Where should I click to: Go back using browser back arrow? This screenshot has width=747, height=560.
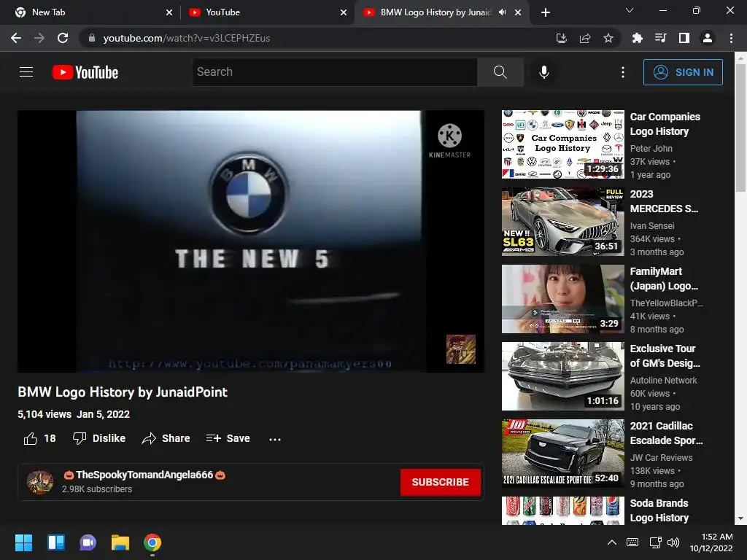click(16, 38)
